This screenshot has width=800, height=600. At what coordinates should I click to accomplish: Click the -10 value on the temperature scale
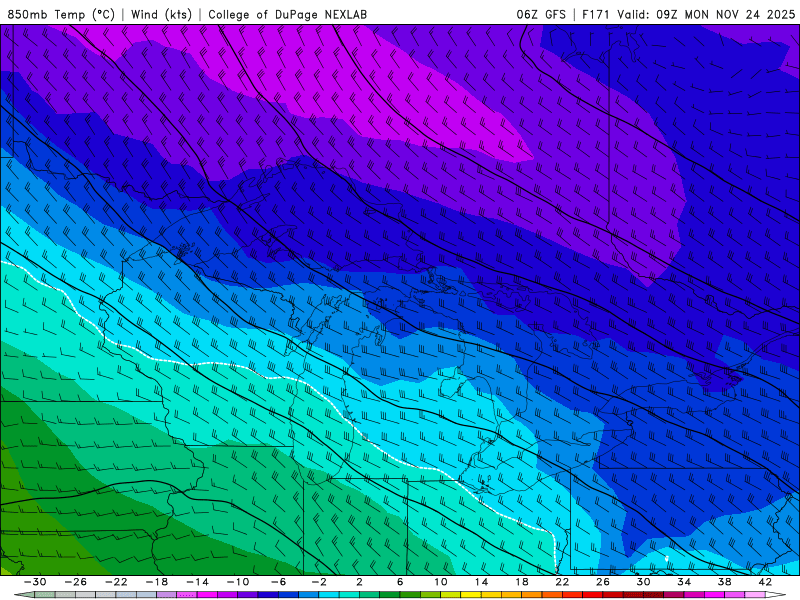point(238,582)
